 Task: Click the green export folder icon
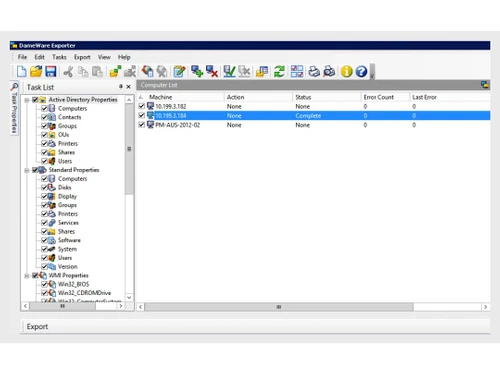115,71
